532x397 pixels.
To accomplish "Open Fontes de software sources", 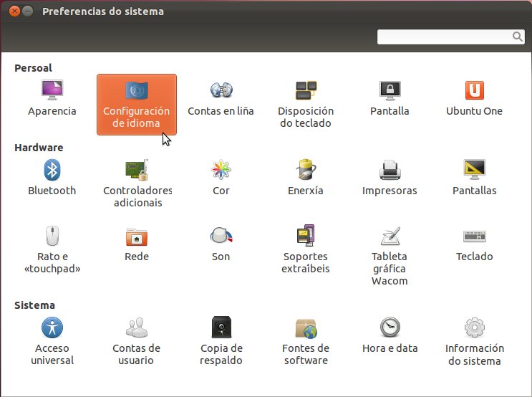I will (306, 341).
